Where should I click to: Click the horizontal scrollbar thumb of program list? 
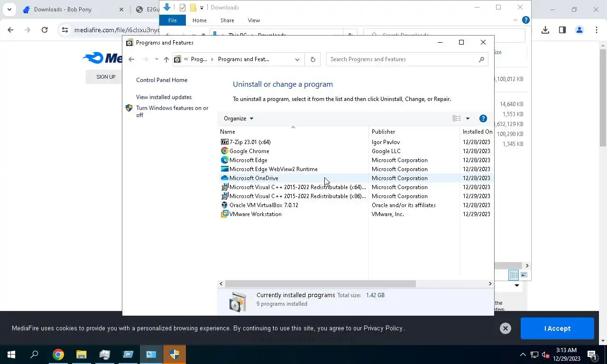pyautogui.click(x=320, y=283)
